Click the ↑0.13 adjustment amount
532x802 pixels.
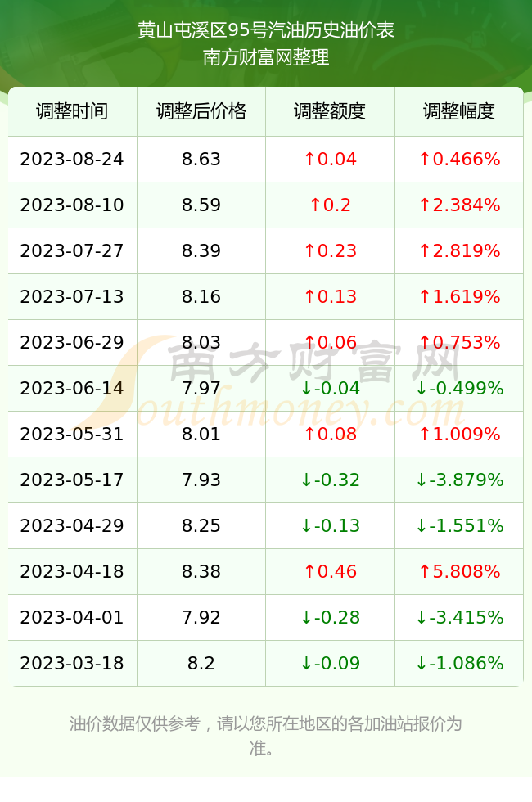tap(330, 296)
